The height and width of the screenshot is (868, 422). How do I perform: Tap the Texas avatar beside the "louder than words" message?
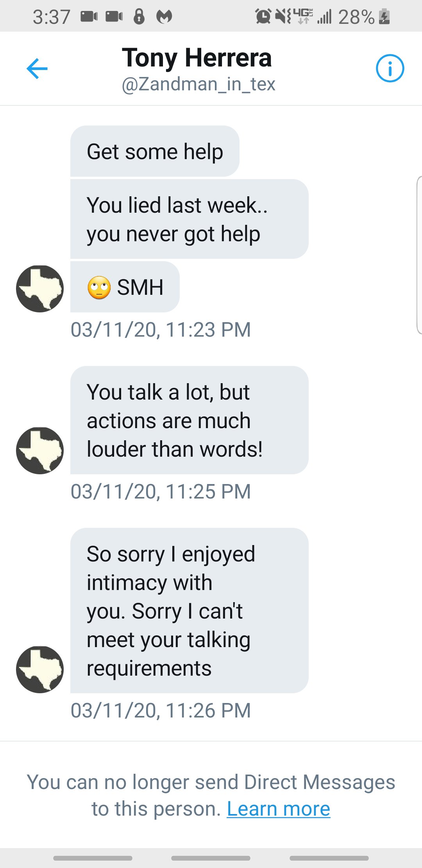point(40,450)
